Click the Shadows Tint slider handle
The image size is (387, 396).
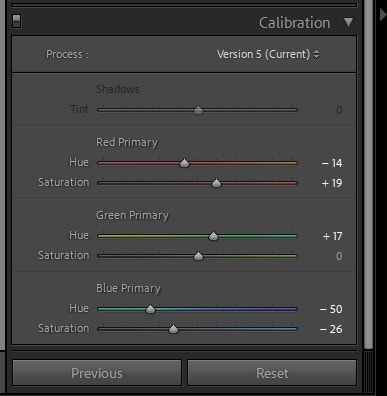198,109
